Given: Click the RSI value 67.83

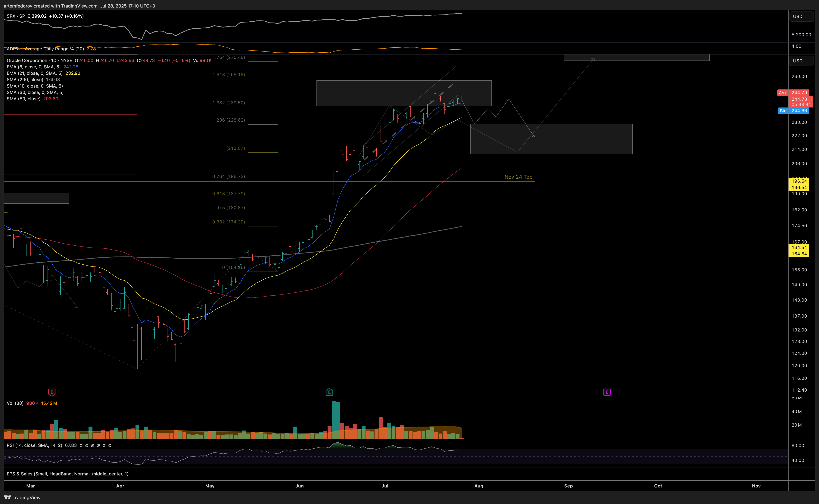Looking at the screenshot, I should 71,445.
